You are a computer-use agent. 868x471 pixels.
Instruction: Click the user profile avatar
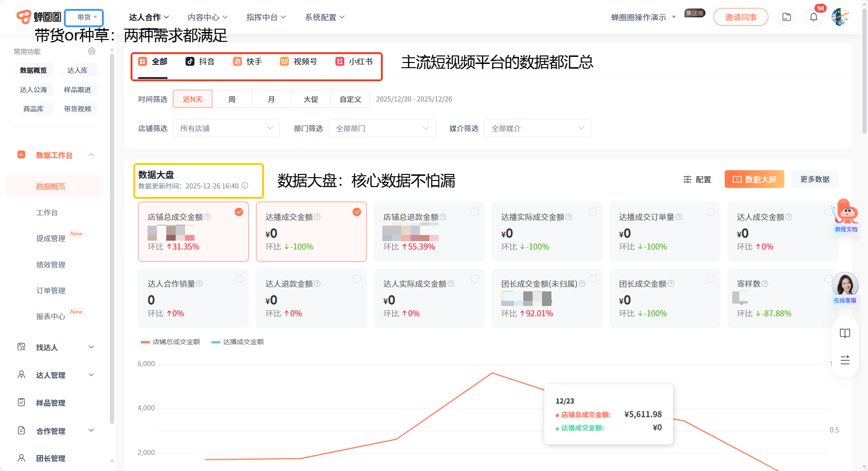pyautogui.click(x=840, y=17)
